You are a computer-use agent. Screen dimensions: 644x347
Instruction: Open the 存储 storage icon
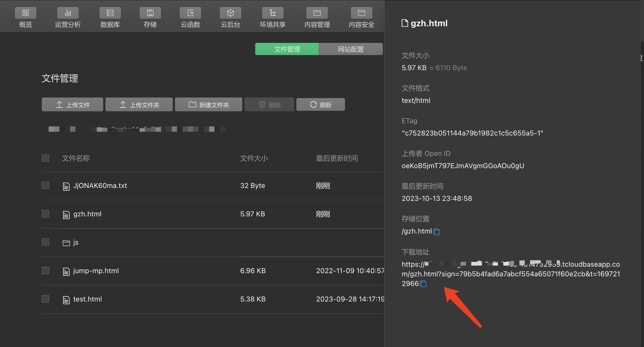pos(150,13)
